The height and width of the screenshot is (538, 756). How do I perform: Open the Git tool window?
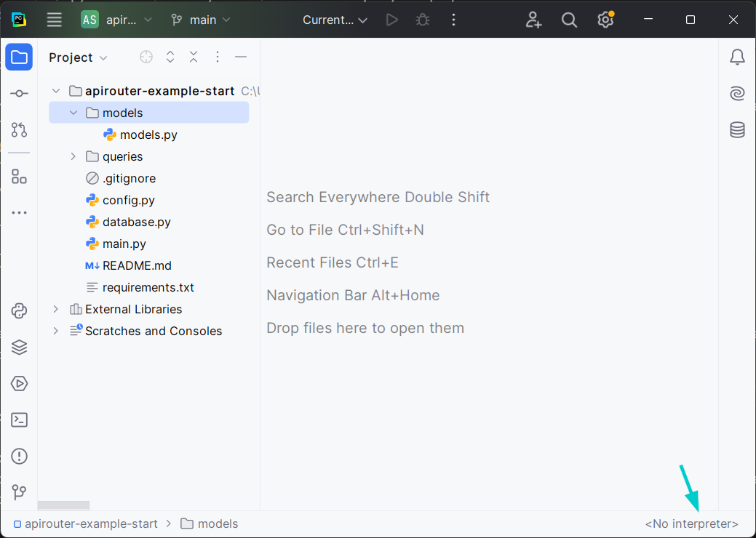point(19,492)
